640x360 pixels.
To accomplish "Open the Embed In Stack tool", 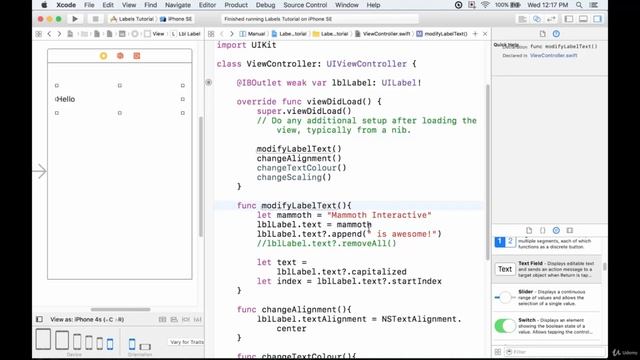I will pos(162,319).
